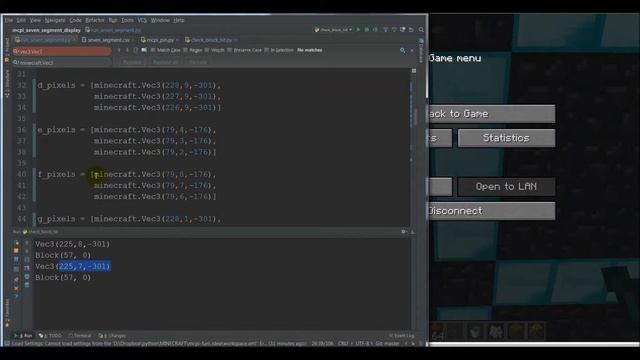Start debugging with the bug icon in the top toolbar
This screenshot has height=360, width=640.
click(x=367, y=30)
